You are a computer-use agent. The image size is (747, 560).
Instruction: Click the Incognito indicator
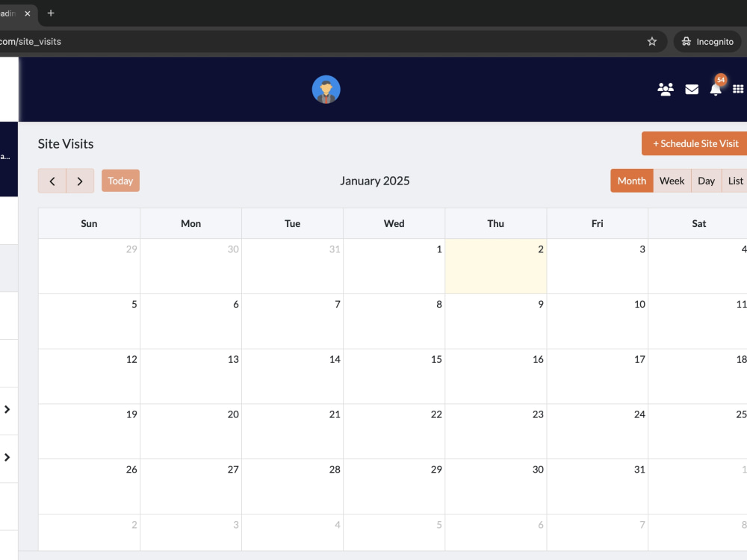[x=707, y=41]
